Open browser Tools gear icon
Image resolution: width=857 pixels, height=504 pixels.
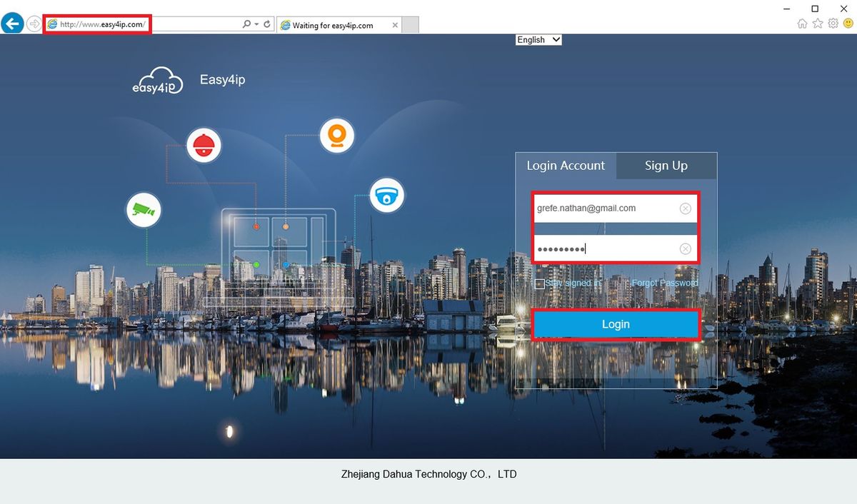833,24
